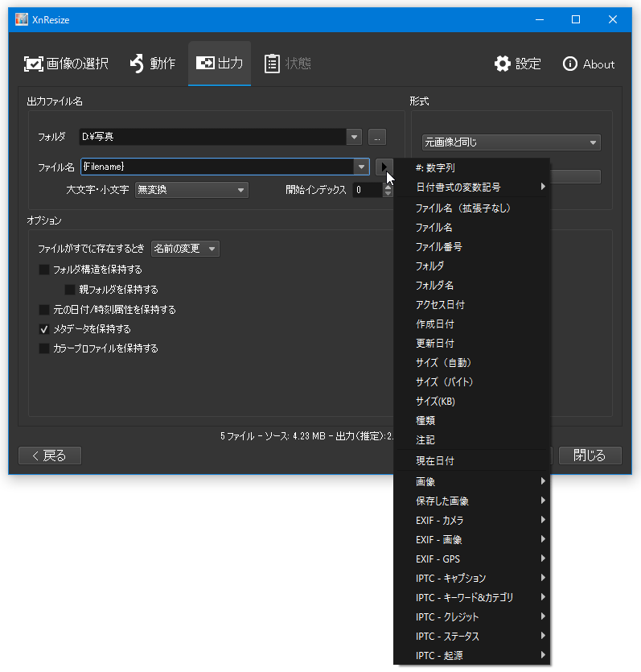Select the ファイル名 menu entry in the popup menu
The image size is (641, 672).
point(471,228)
